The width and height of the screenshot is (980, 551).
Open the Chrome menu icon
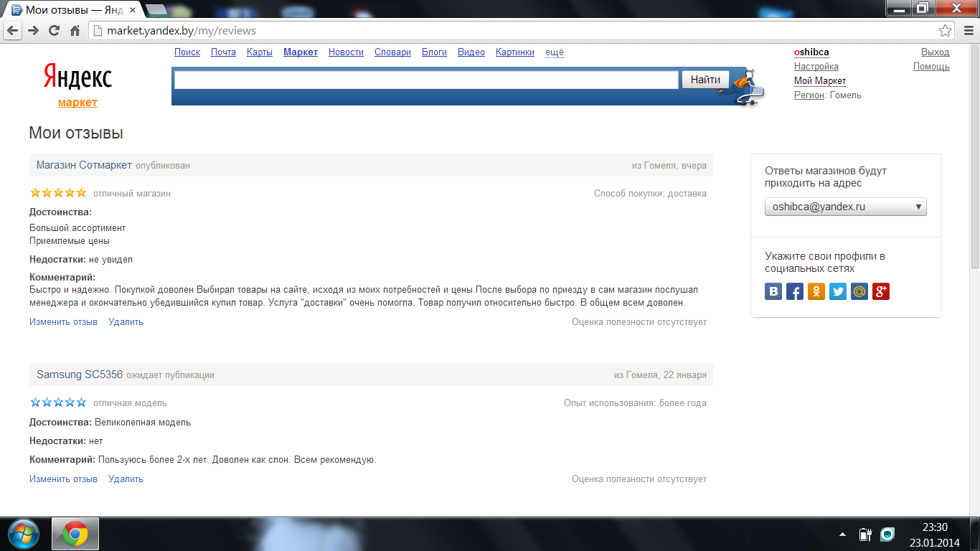[967, 31]
